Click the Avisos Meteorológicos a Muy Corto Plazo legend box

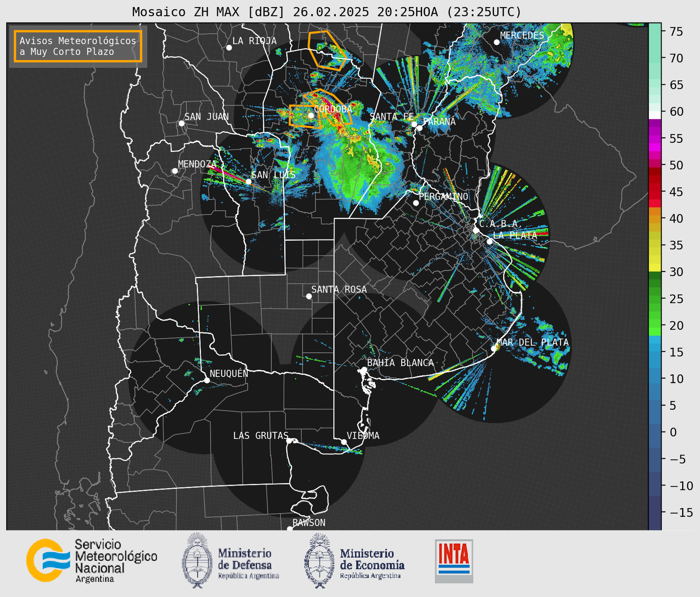pos(78,46)
